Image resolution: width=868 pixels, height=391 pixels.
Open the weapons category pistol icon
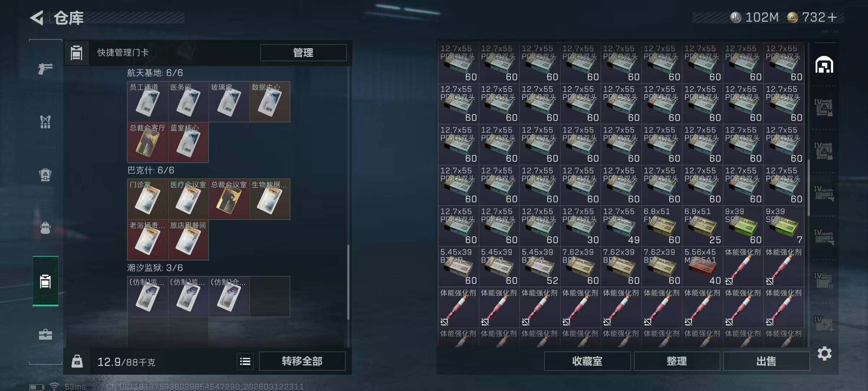(45, 68)
